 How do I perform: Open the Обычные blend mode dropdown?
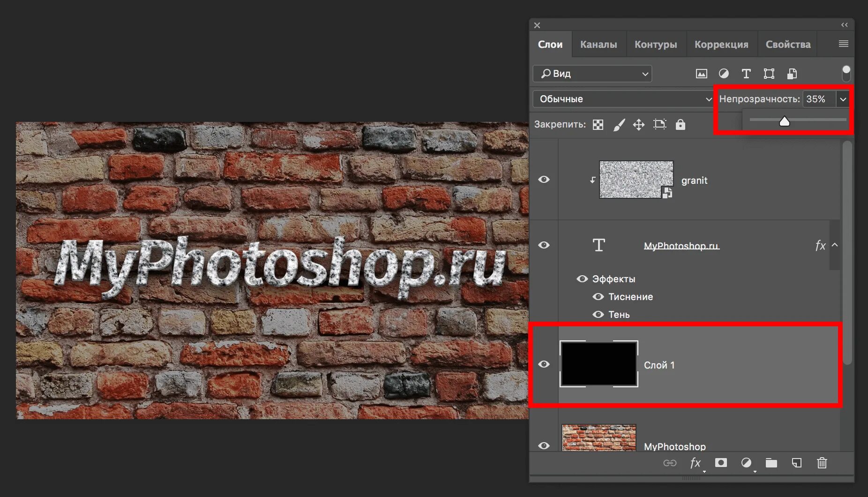click(624, 99)
